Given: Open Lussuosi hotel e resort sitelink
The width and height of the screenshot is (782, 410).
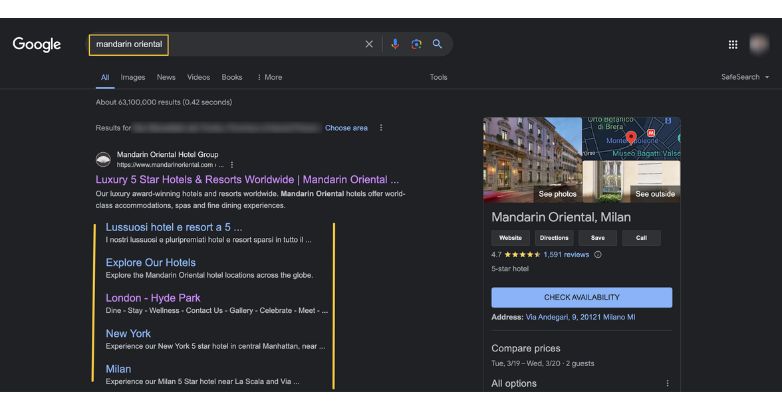Looking at the screenshot, I should (x=174, y=227).
